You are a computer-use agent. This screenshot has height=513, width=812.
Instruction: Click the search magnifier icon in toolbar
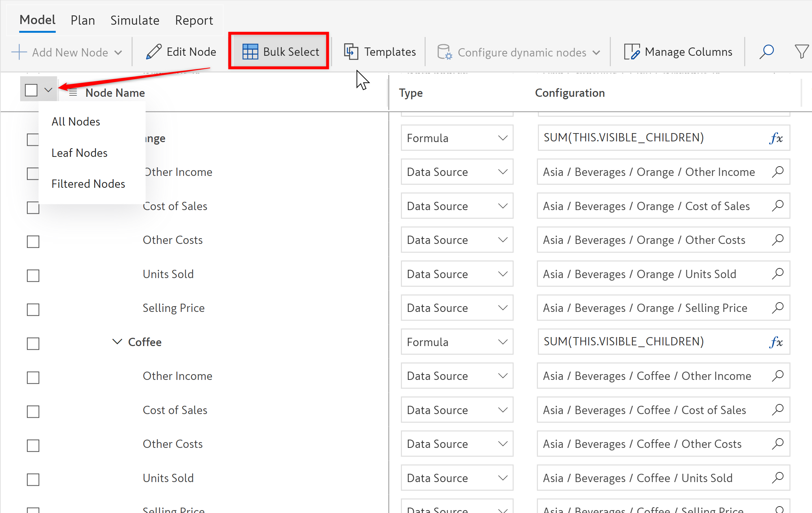click(x=767, y=52)
